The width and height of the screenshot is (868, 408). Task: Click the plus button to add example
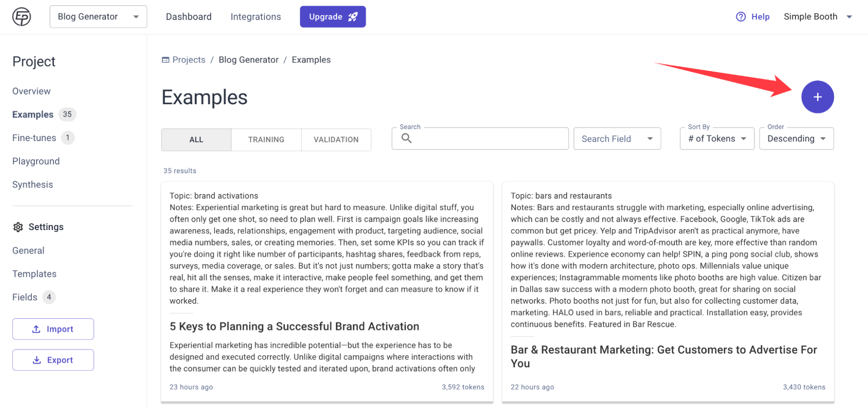[817, 97]
